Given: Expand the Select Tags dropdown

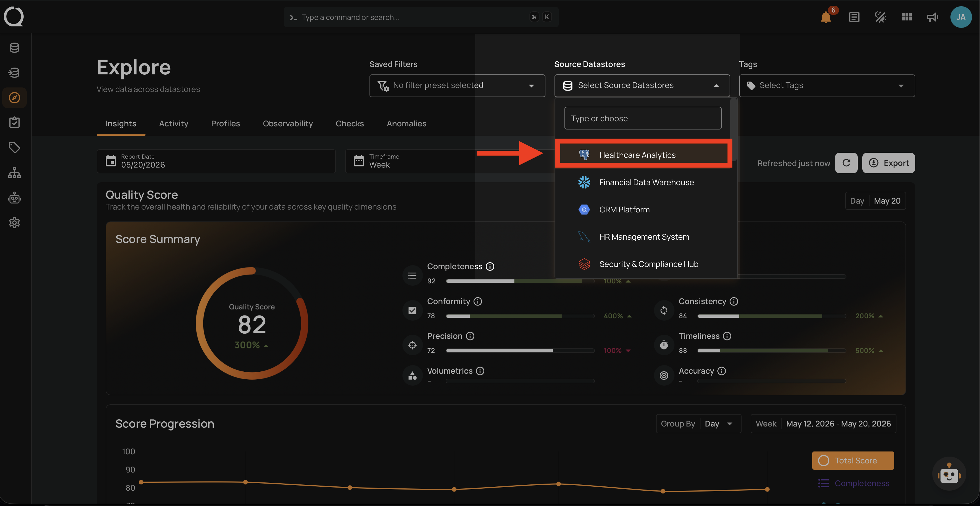Looking at the screenshot, I should click(827, 85).
